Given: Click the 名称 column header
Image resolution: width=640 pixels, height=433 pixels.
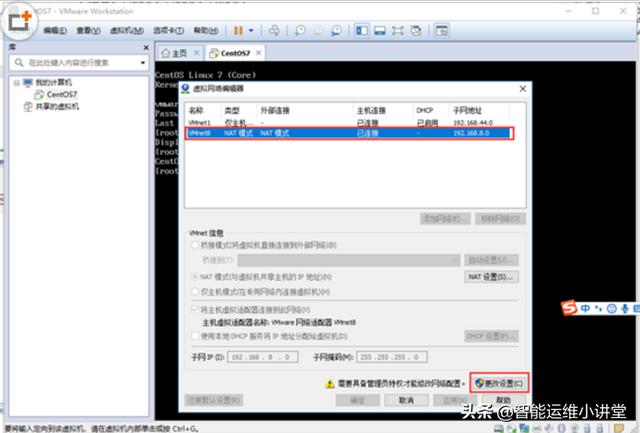Looking at the screenshot, I should point(196,110).
